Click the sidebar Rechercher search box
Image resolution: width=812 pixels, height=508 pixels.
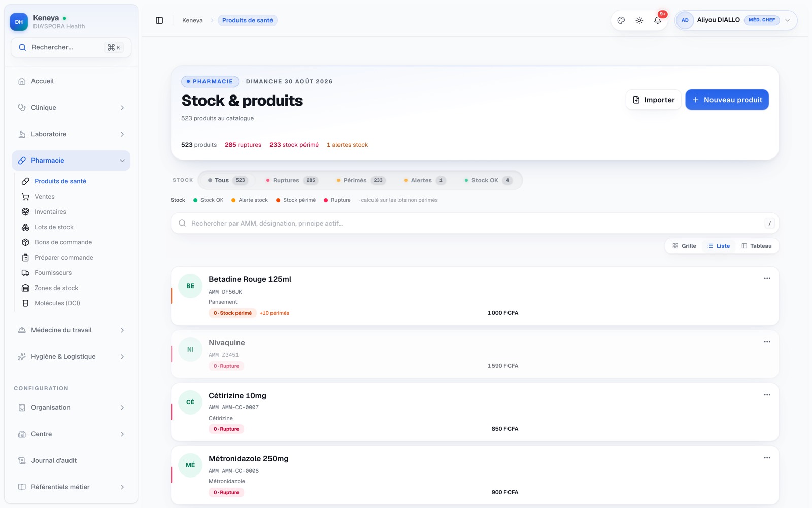click(x=71, y=47)
